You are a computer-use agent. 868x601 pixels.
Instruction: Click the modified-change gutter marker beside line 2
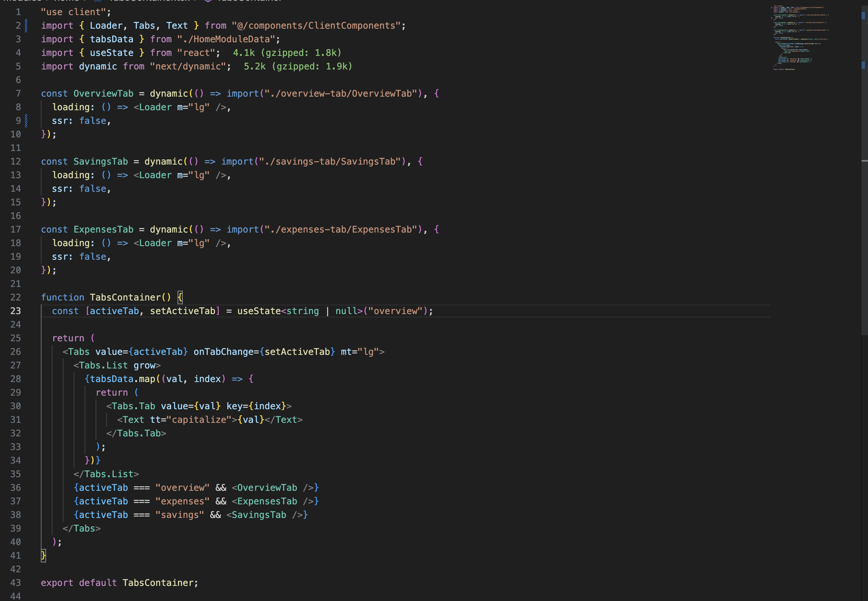[25, 25]
